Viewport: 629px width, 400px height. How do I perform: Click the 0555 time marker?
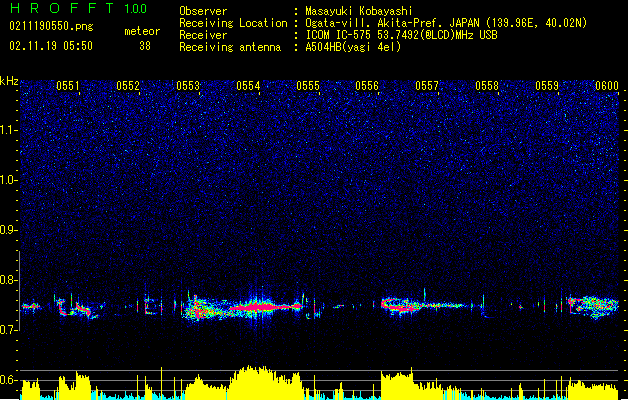click(308, 86)
